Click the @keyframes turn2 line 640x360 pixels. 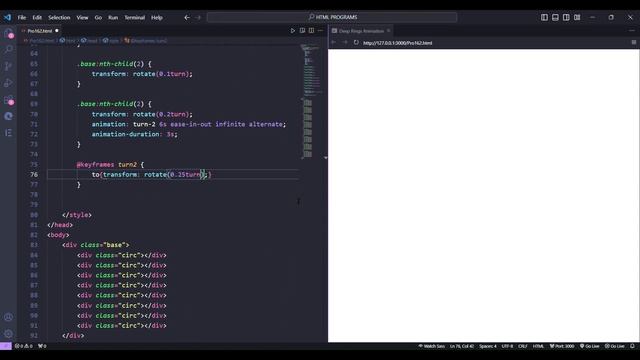[110, 164]
